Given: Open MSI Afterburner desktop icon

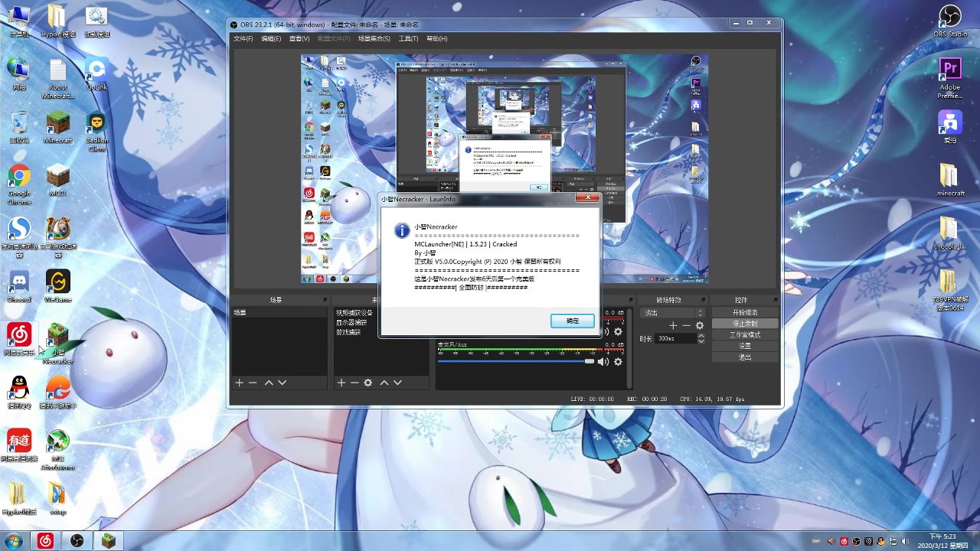Looking at the screenshot, I should [58, 449].
